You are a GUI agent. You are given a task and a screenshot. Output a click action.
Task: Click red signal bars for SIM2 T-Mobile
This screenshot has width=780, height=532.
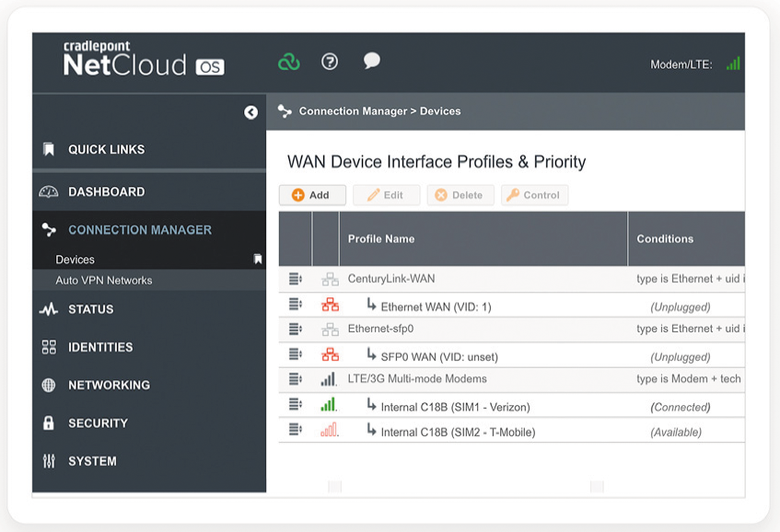[x=329, y=430]
